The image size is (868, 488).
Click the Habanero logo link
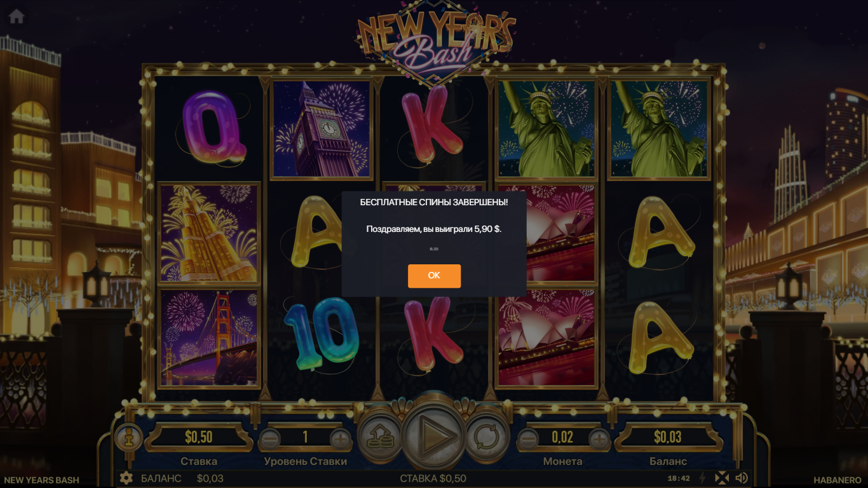tap(837, 480)
